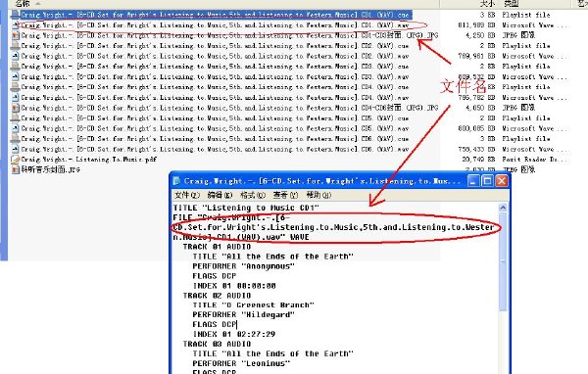This screenshot has height=374, width=588.
Task: Click the "769,961 KB" size cell
Action: pos(476,56)
